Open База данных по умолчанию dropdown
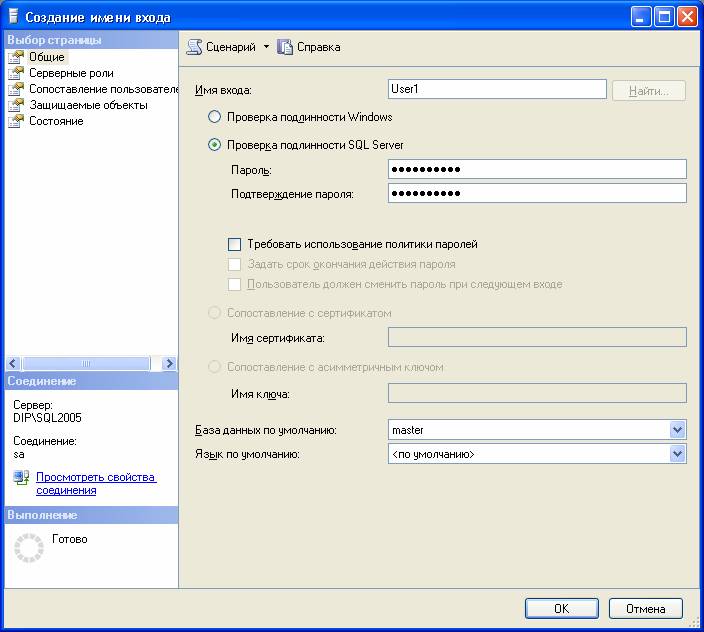This screenshot has width=704, height=632. (x=677, y=430)
